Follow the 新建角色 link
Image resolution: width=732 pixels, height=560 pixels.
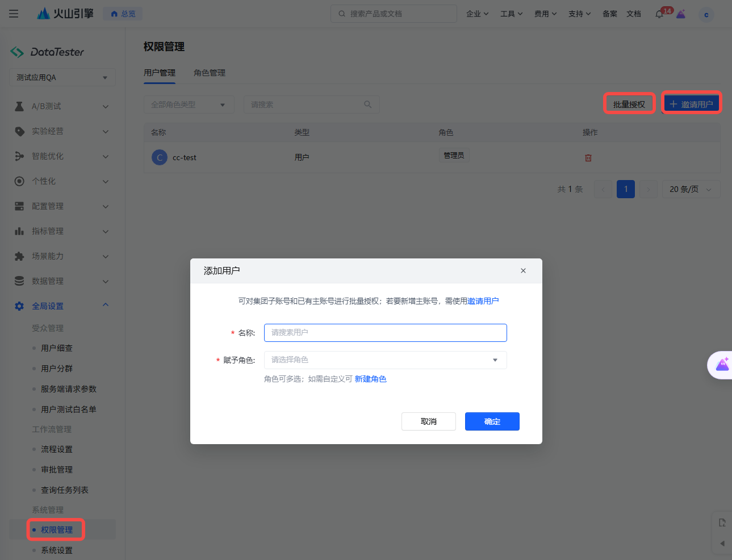point(370,379)
